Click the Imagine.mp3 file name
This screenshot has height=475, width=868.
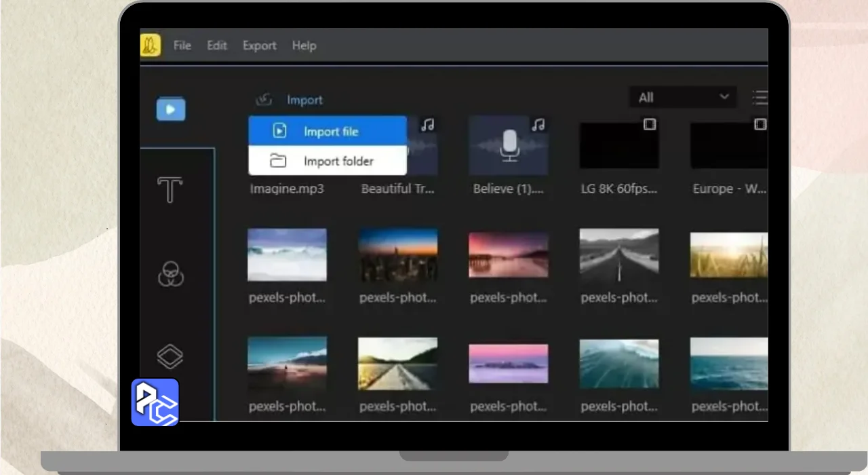pos(287,189)
